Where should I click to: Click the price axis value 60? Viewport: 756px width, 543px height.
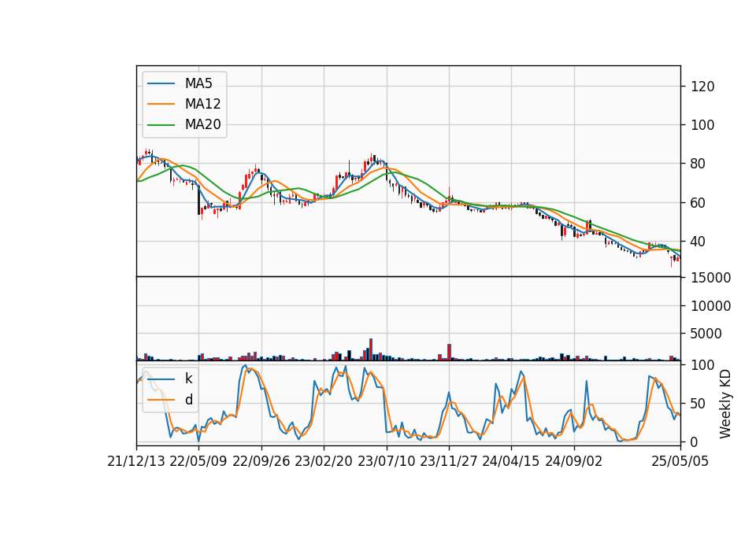click(699, 203)
